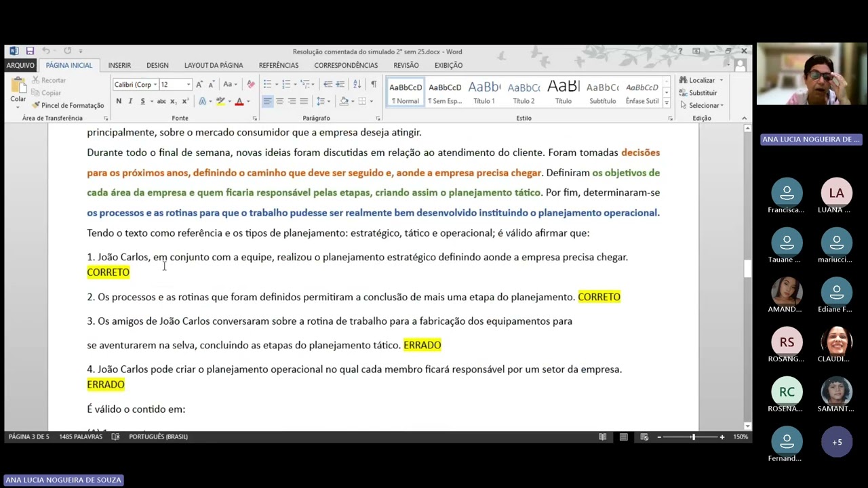Select the presenter video thumbnail

coord(812,75)
